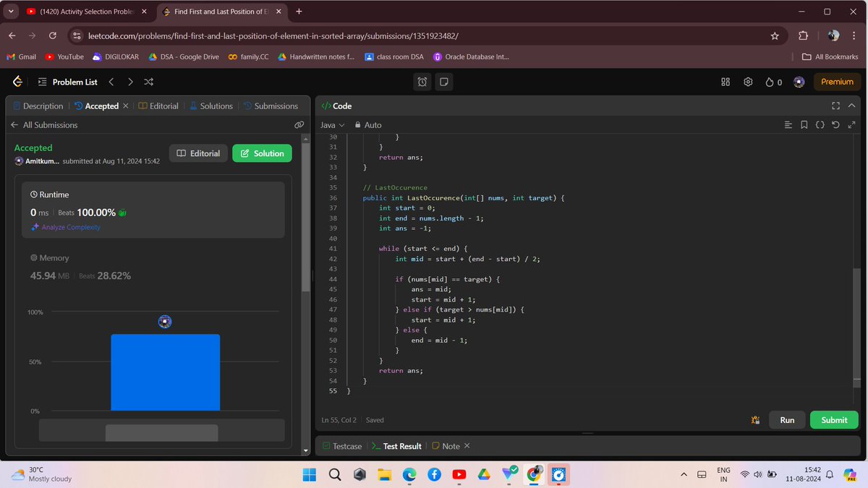Image resolution: width=868 pixels, height=488 pixels.
Task: Close the Note tab
Action: 467,446
